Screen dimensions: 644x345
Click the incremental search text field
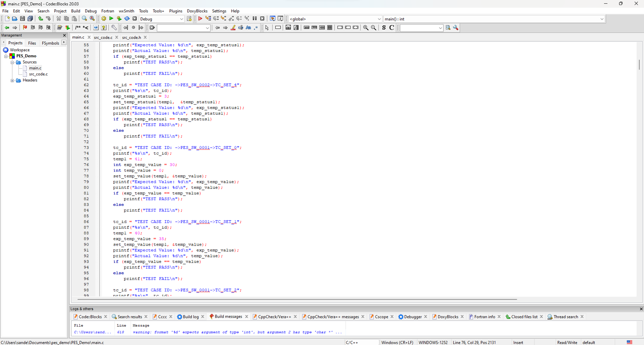(x=181, y=28)
